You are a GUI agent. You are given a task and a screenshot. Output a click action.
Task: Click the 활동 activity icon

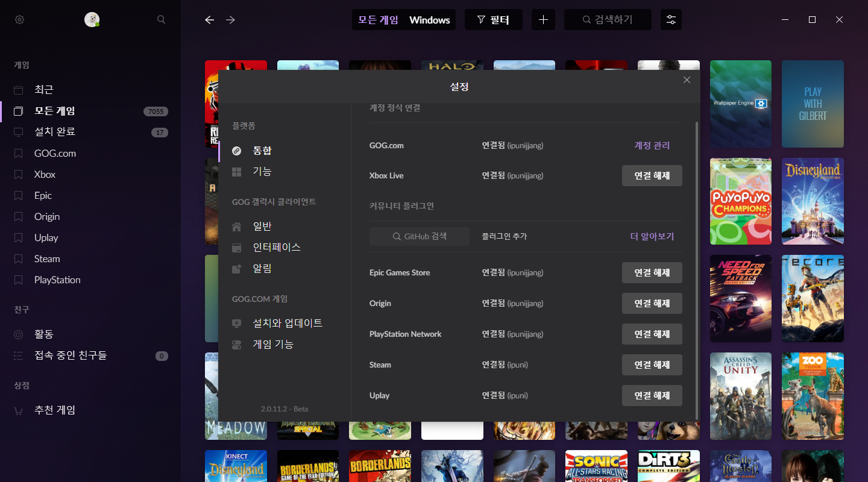point(19,334)
